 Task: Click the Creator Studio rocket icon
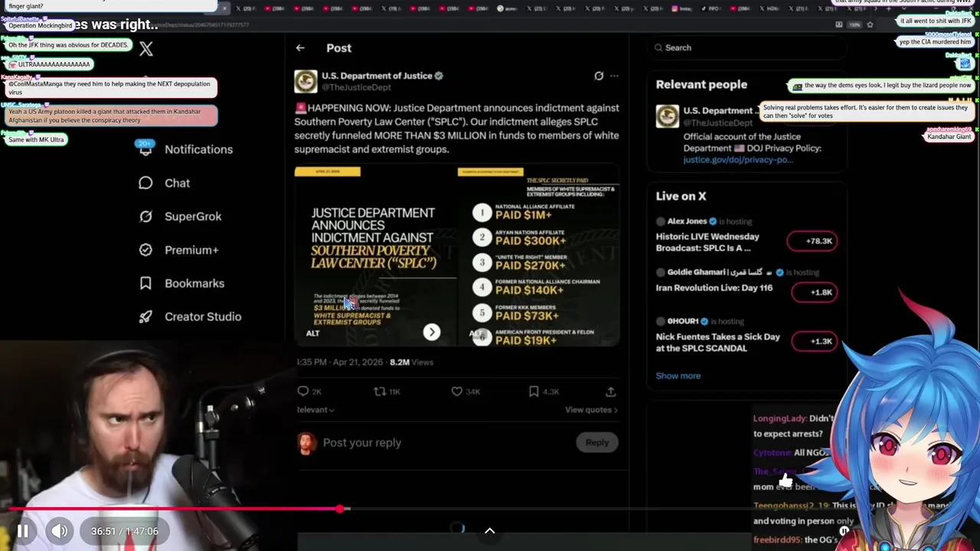pos(145,317)
